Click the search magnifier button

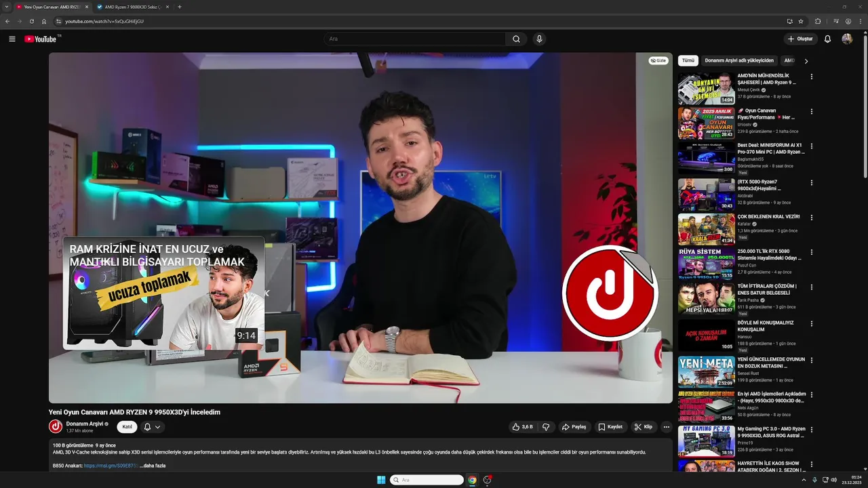click(516, 39)
